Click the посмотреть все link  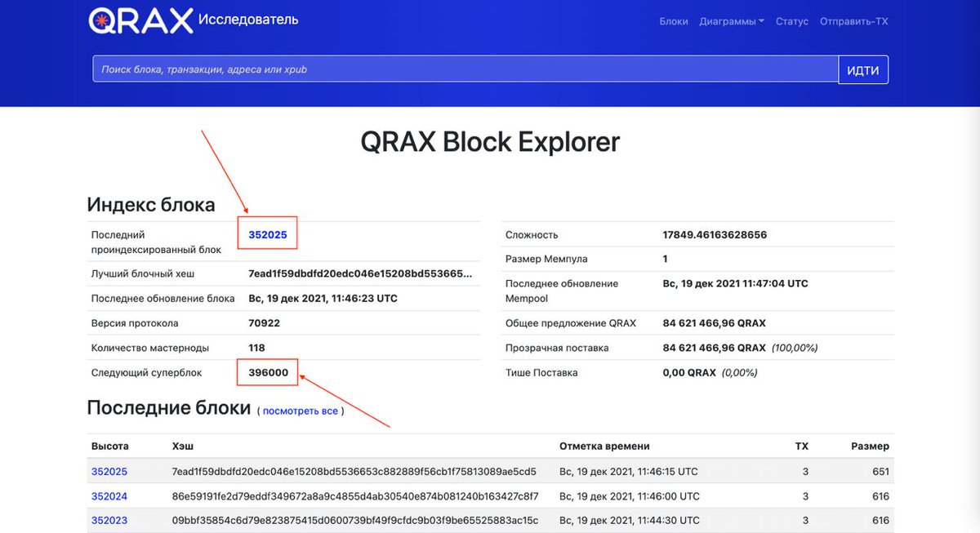tap(301, 411)
